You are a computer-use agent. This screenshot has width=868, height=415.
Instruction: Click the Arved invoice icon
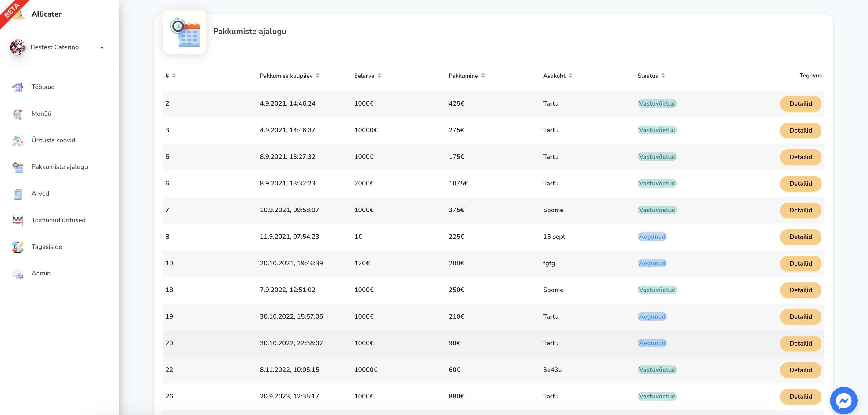click(17, 194)
